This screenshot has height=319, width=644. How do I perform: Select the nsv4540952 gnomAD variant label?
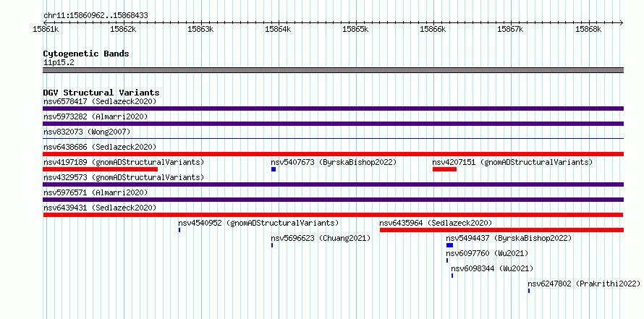coord(258,223)
